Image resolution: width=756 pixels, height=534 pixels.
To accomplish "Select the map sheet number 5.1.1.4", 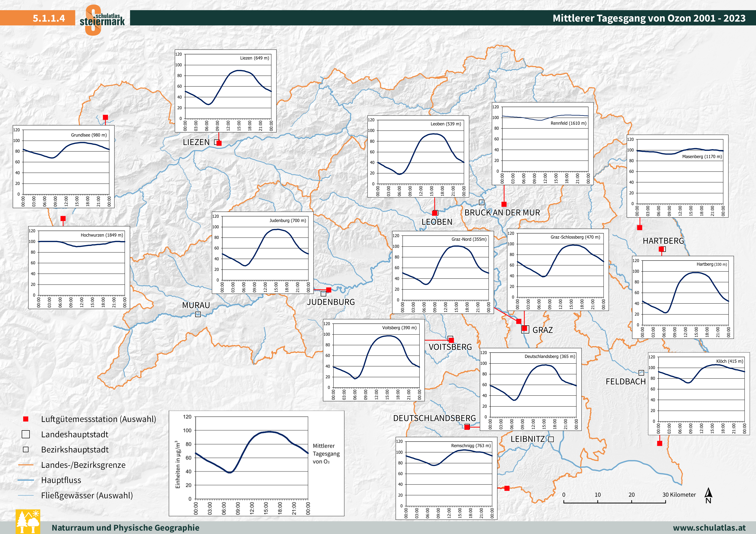I will click(x=49, y=19).
